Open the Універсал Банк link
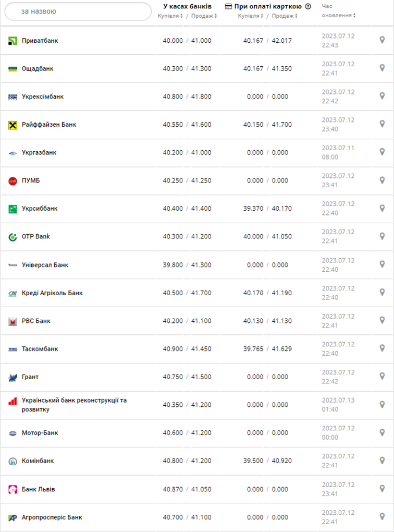This screenshot has width=394, height=532. pos(45,265)
